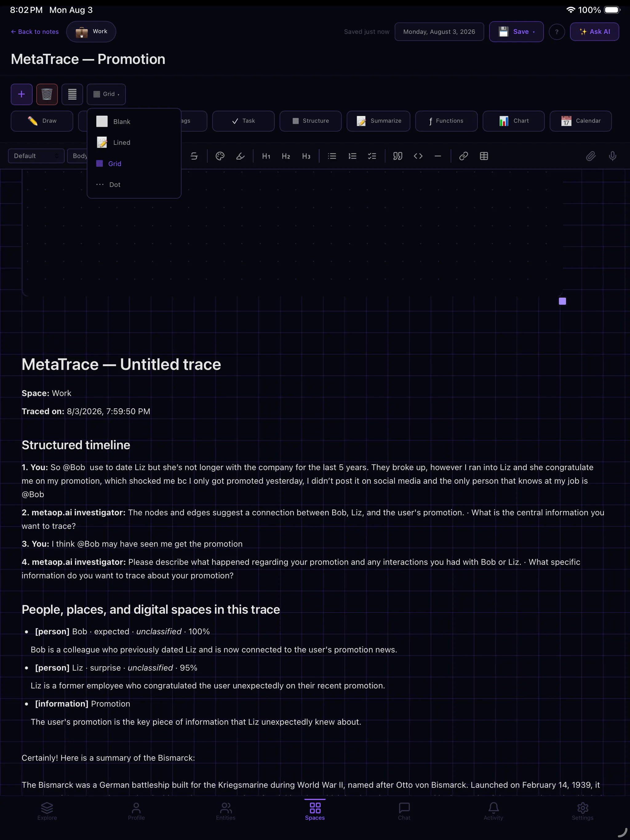Click the purple square resize handle
Viewport: 630px width, 840px height.
(562, 302)
